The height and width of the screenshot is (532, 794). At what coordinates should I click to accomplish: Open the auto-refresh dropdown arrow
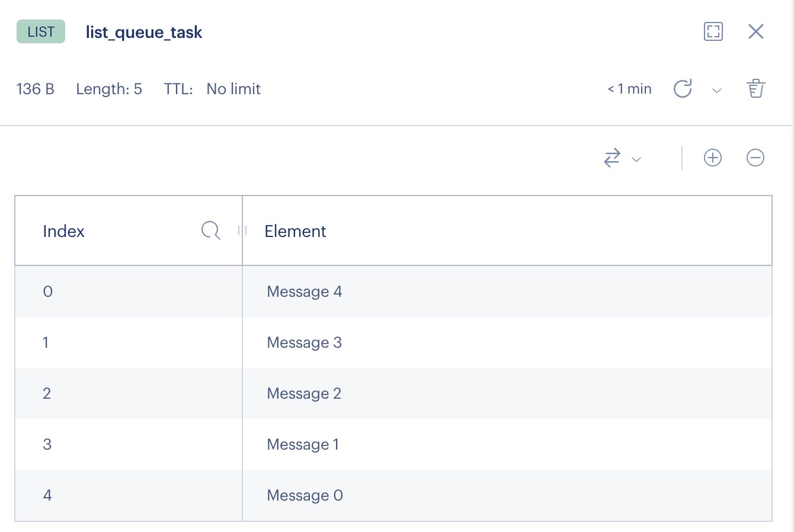[717, 91]
